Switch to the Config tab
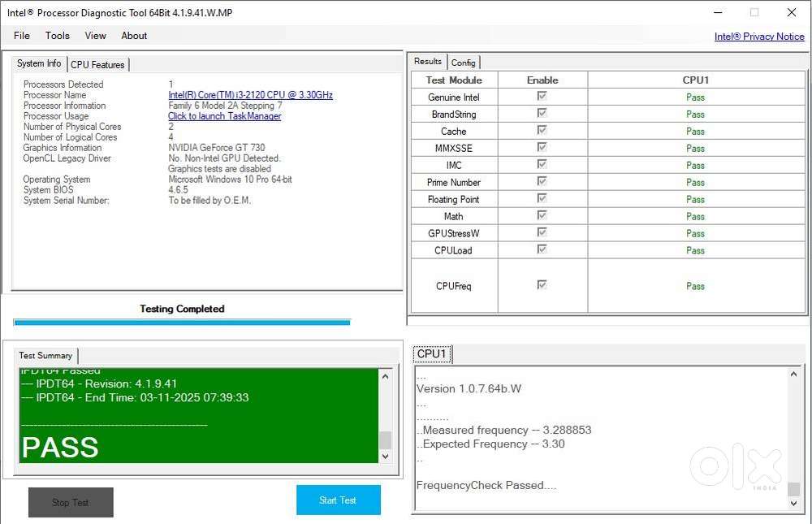The height and width of the screenshot is (524, 812). click(x=464, y=62)
